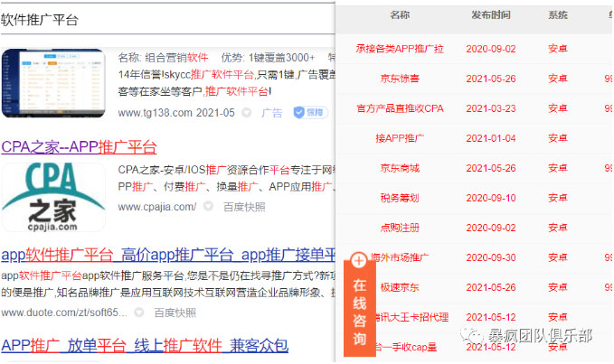
Task: Open the 承接各类APP推广拉 entry
Action: point(400,49)
